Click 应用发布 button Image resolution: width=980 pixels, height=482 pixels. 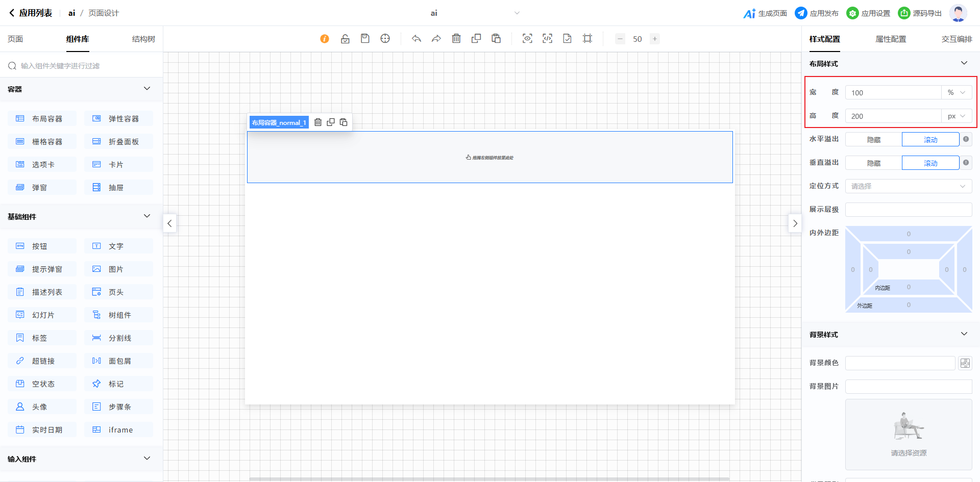click(817, 13)
